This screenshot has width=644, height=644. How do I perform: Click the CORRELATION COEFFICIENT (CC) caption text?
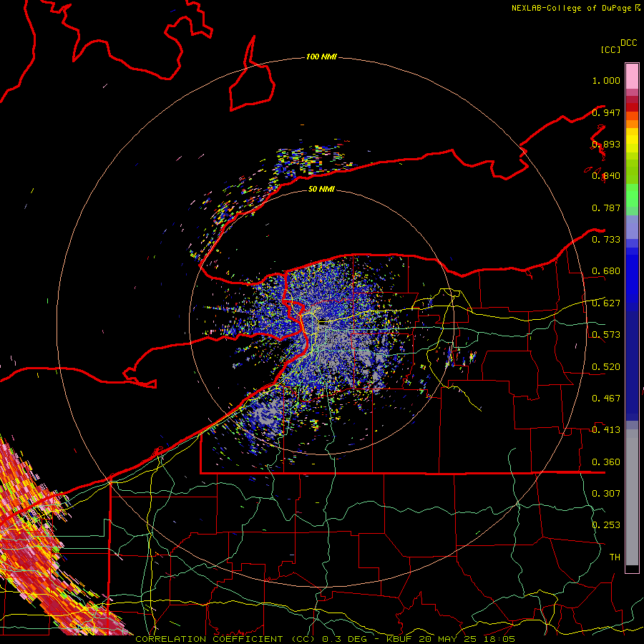click(x=225, y=639)
